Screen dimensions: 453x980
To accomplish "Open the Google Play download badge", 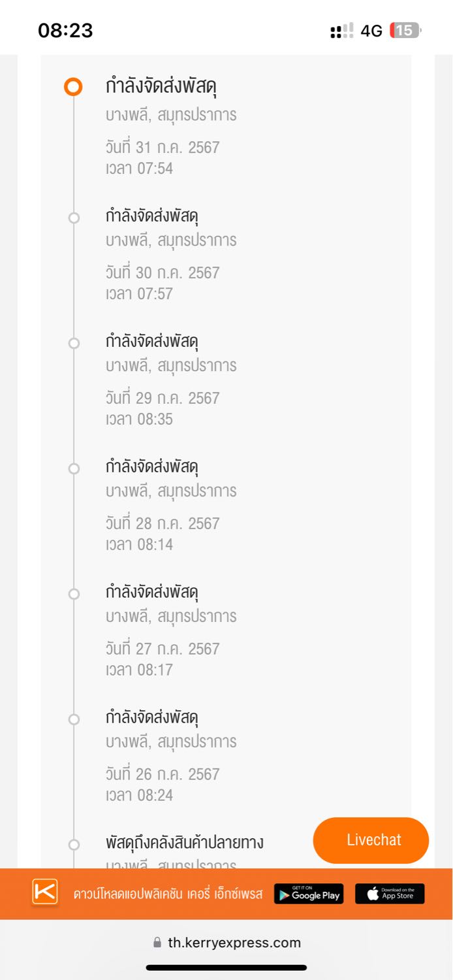I will tap(309, 894).
